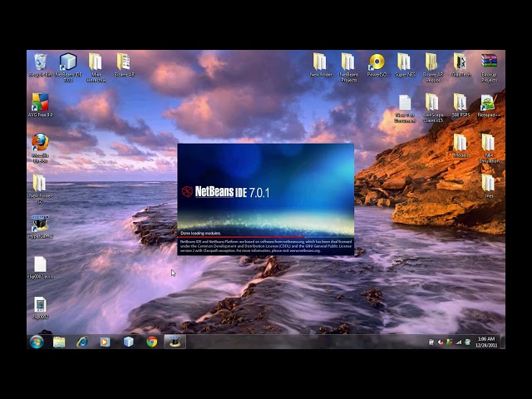Open the NetBeans Projects folder
Image resolution: width=532 pixels, height=399 pixels.
348,67
